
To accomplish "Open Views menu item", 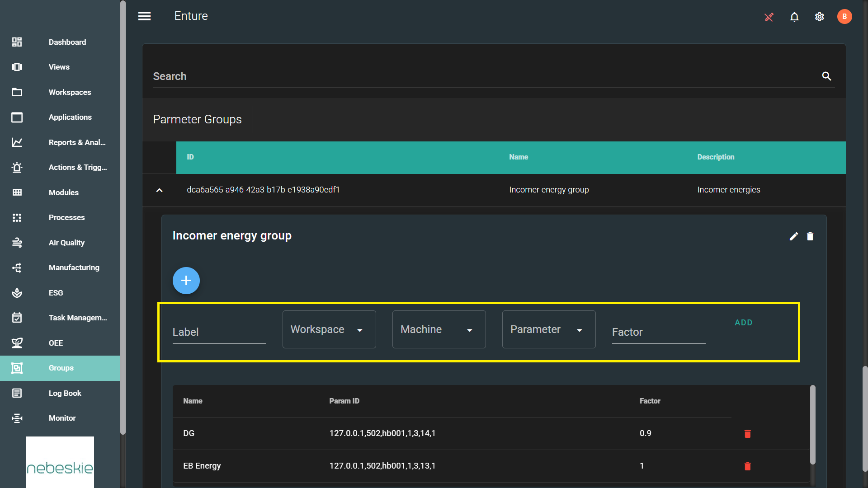I will tap(59, 67).
